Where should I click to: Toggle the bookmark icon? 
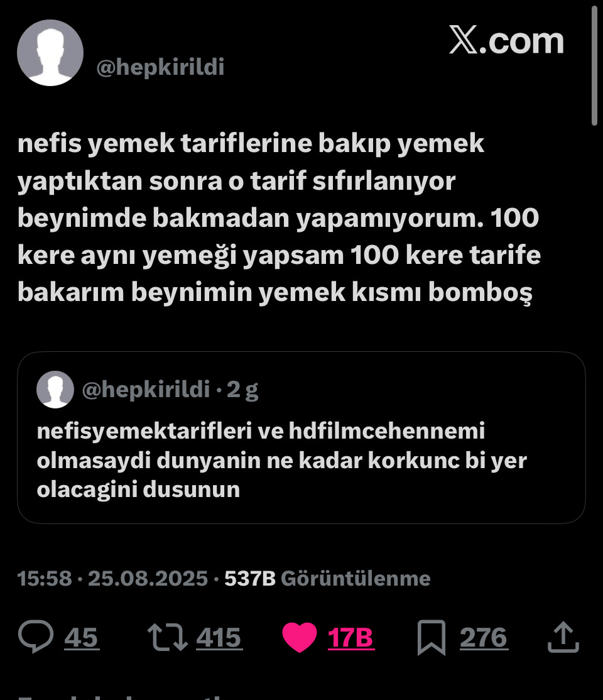432,637
